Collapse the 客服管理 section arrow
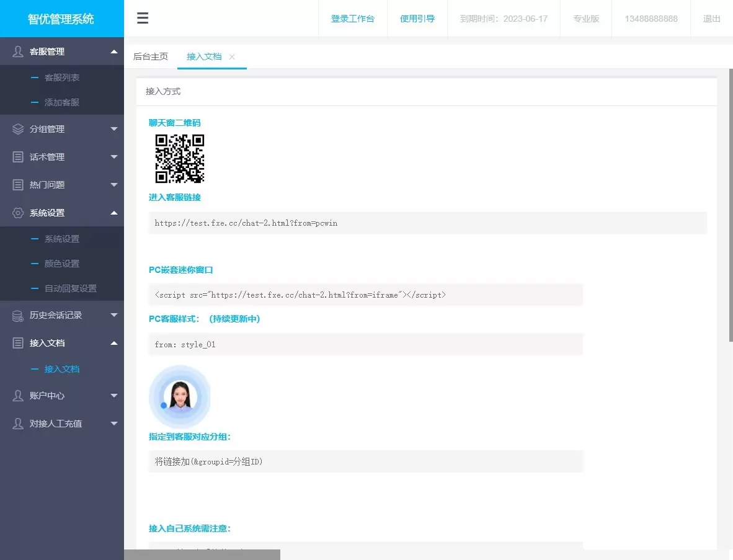The width and height of the screenshot is (733, 560). point(114,51)
